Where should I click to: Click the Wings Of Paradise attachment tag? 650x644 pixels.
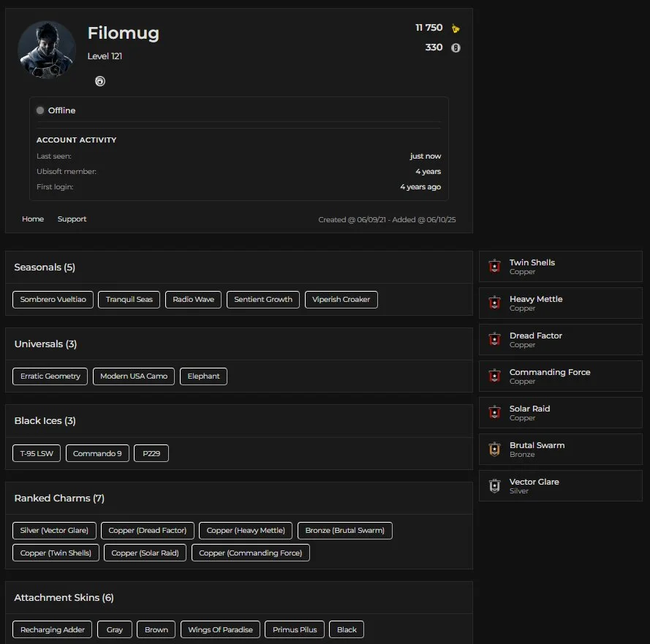[x=220, y=629]
